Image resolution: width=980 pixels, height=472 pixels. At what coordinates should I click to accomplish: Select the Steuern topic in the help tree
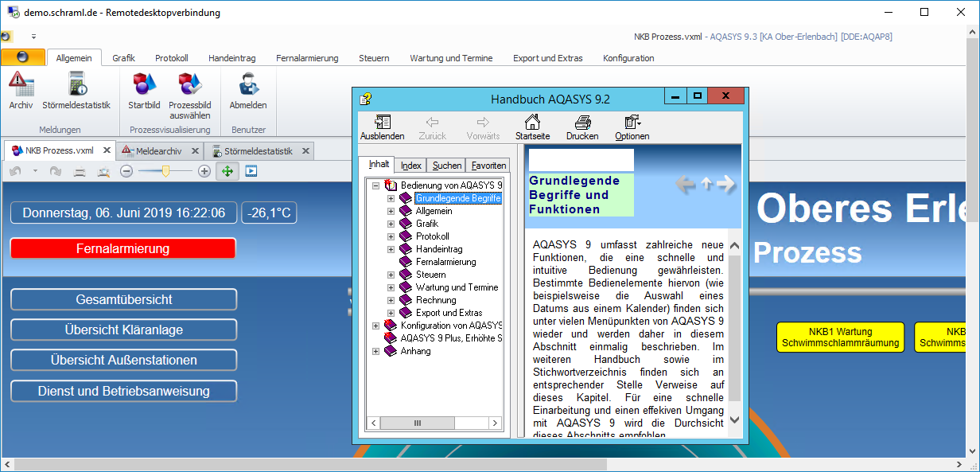point(430,275)
